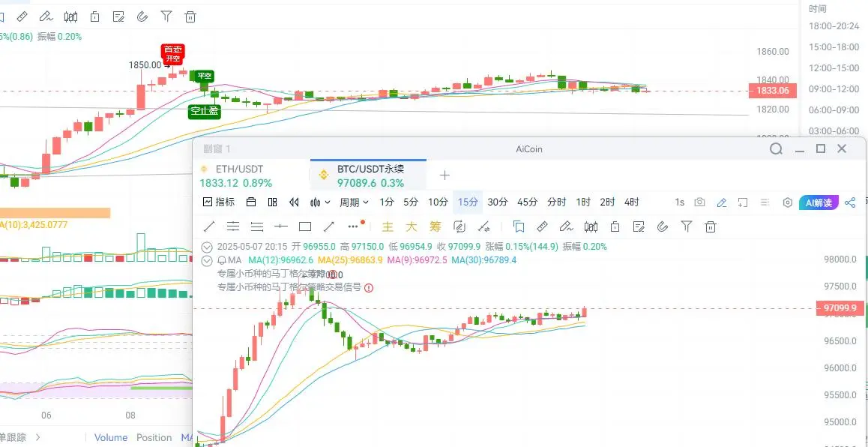Click the add sub-window icon beside pencil
The height and width of the screenshot is (447, 868).
(743, 202)
